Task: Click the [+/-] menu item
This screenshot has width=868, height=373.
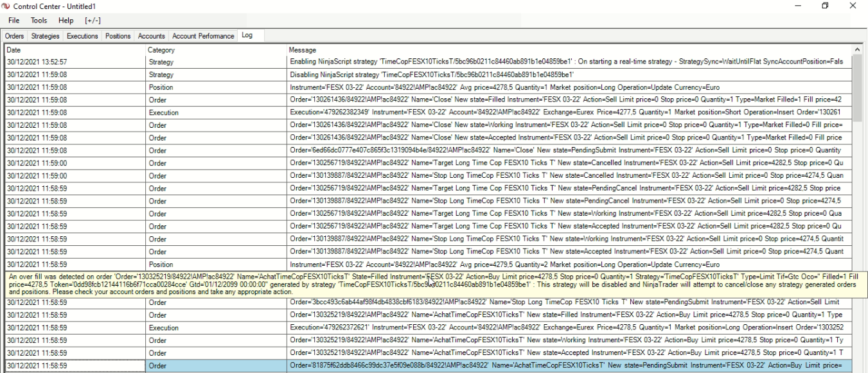Action: [93, 21]
